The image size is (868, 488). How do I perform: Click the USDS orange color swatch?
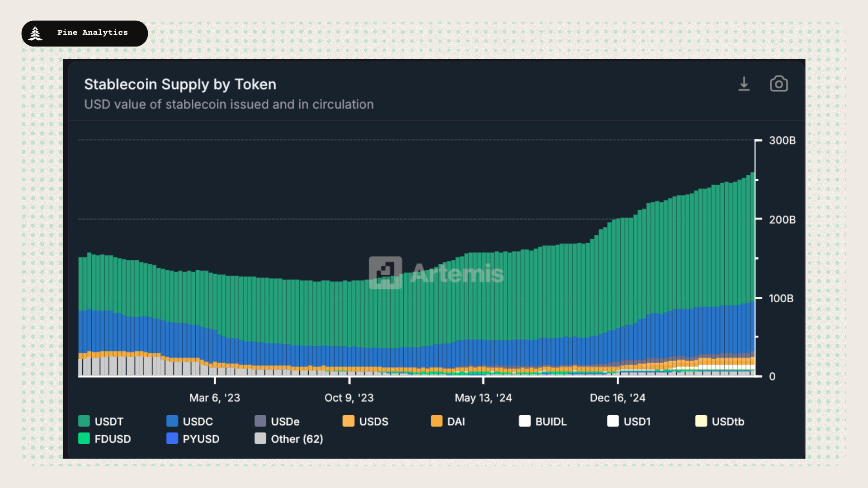click(349, 421)
